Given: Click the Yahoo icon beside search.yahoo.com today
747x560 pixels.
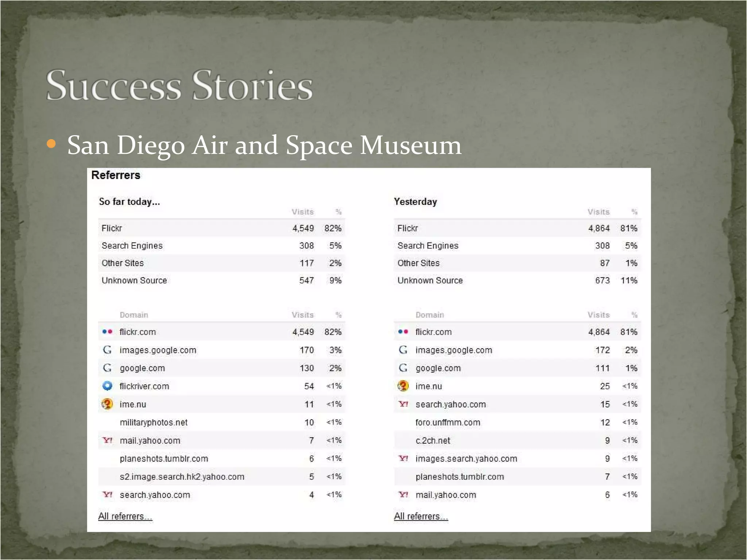Looking at the screenshot, I should (107, 494).
